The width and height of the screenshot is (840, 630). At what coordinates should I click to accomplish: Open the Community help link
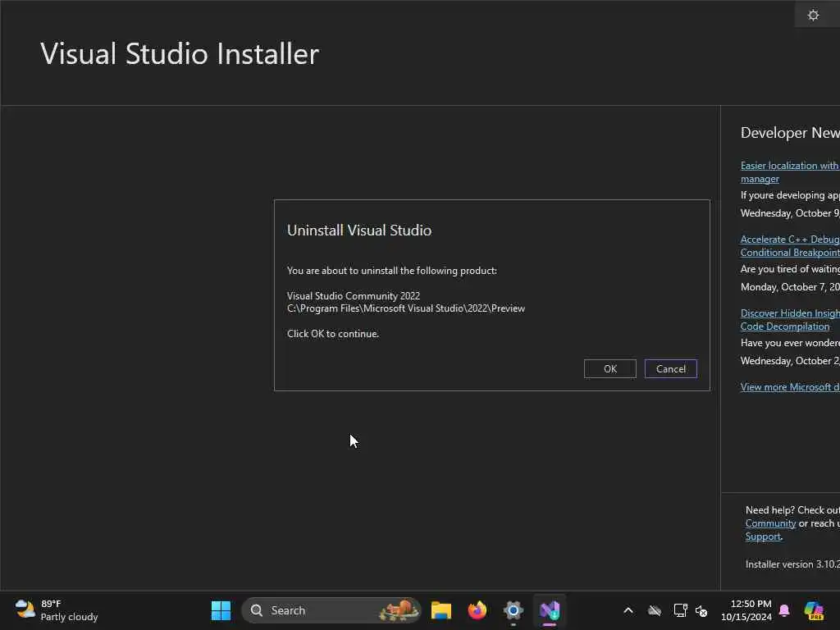770,523
